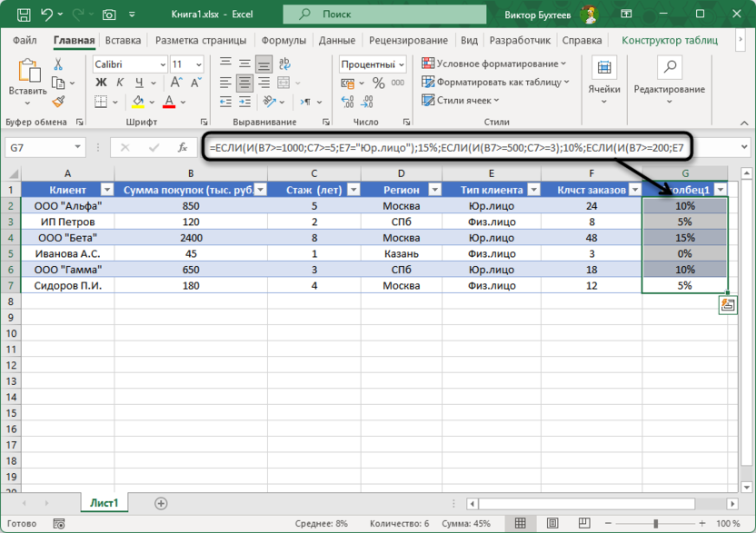The height and width of the screenshot is (533, 756).
Task: Open the Формулы ribbon tab
Action: 283,41
